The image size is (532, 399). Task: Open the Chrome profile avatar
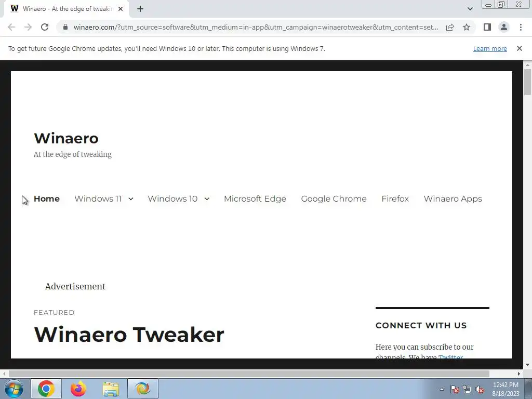tap(504, 27)
